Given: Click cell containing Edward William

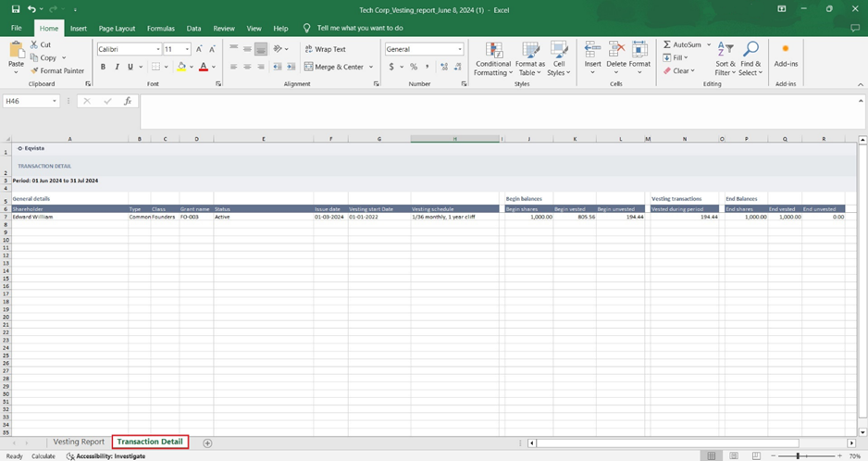Looking at the screenshot, I should (x=69, y=217).
